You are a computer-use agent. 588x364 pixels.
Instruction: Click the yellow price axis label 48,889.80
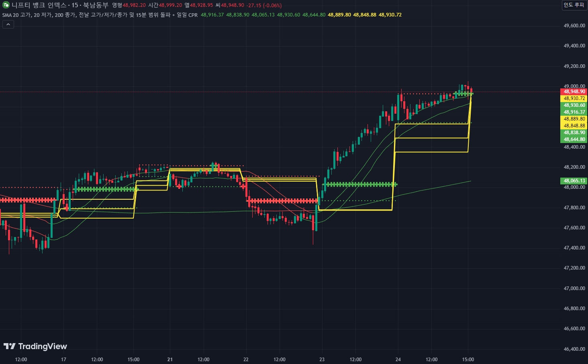coord(574,119)
